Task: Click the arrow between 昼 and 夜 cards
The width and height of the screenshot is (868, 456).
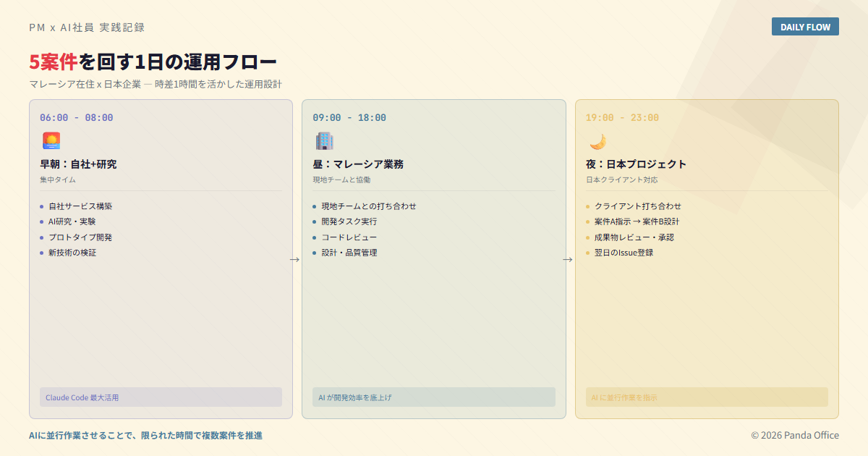Action: tap(566, 258)
